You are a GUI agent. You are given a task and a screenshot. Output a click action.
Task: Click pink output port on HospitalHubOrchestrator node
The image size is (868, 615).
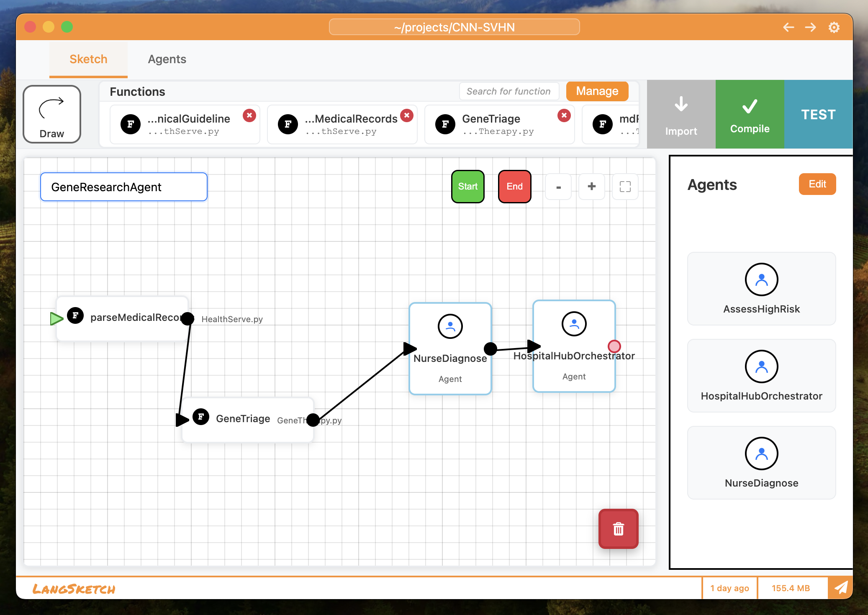(614, 346)
